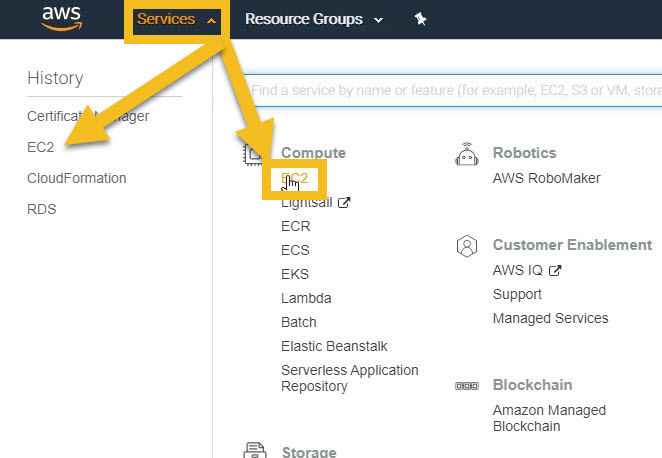Open Amazon Managed Blockchain
The height and width of the screenshot is (458, 662).
pyautogui.click(x=549, y=418)
